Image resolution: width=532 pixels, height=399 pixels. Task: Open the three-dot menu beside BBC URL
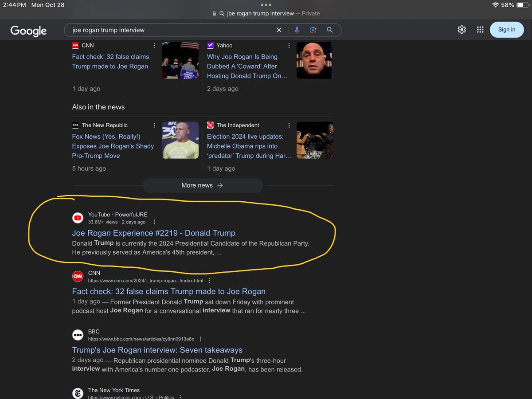click(200, 339)
